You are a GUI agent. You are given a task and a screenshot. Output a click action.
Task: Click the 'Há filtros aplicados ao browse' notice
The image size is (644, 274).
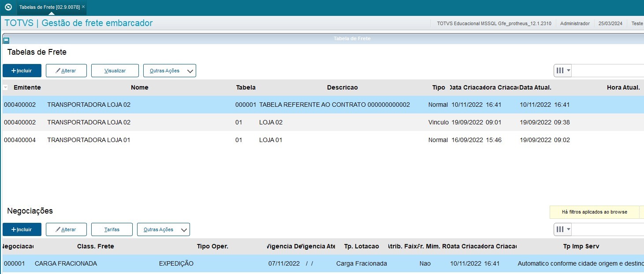tap(594, 212)
